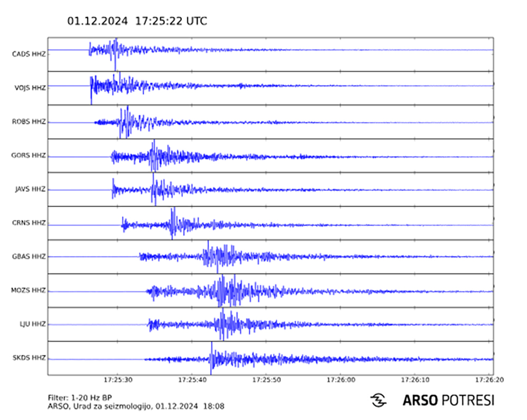This screenshot has height=420, width=527.
Task: Choose the MOZS HHZ station label
Action: [29, 290]
